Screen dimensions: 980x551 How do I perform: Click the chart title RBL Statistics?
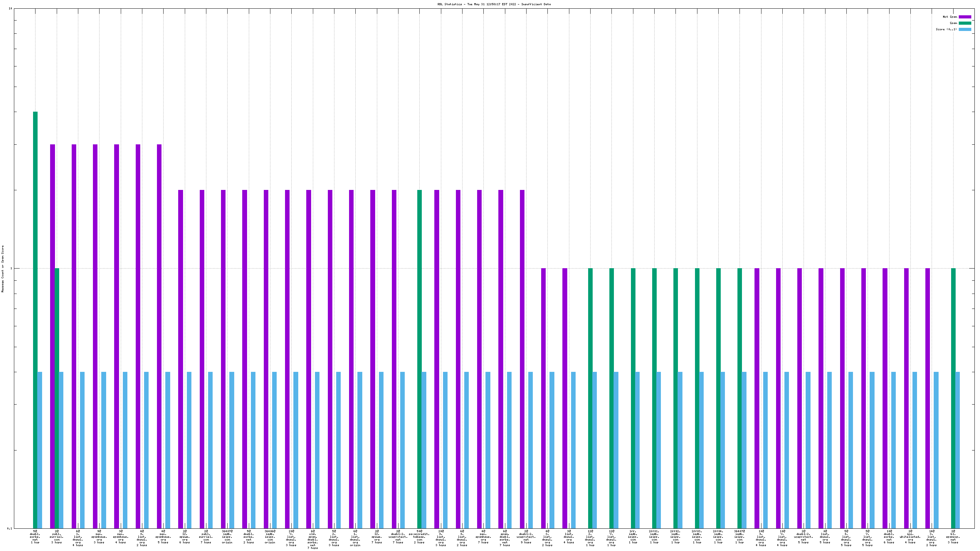(x=493, y=4)
